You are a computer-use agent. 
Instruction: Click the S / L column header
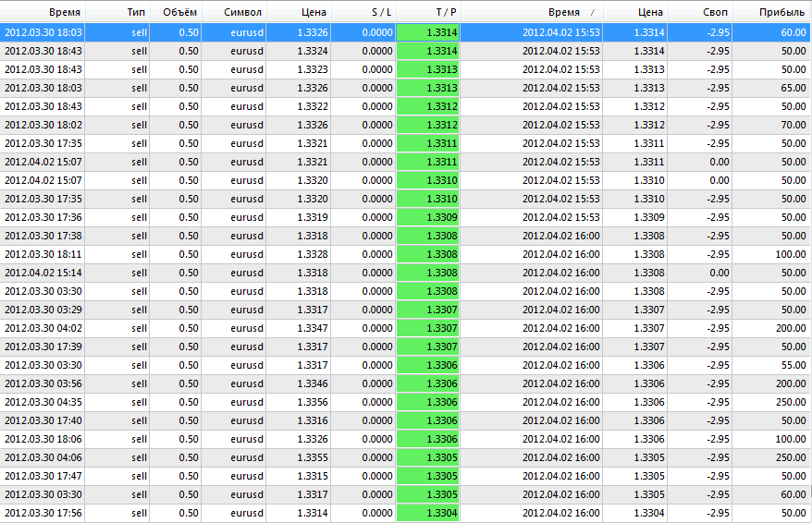pos(363,12)
